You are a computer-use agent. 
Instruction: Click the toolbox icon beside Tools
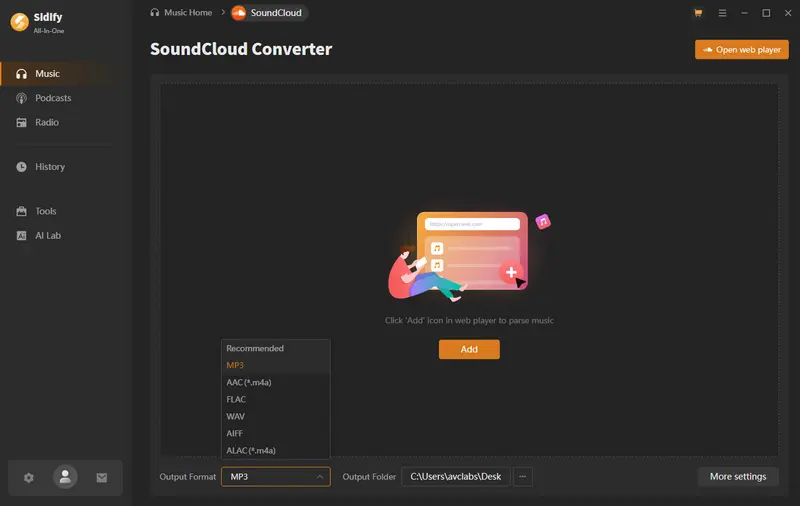coord(21,211)
